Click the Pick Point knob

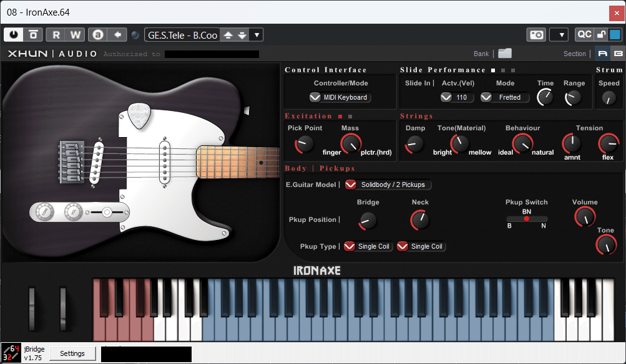(304, 145)
